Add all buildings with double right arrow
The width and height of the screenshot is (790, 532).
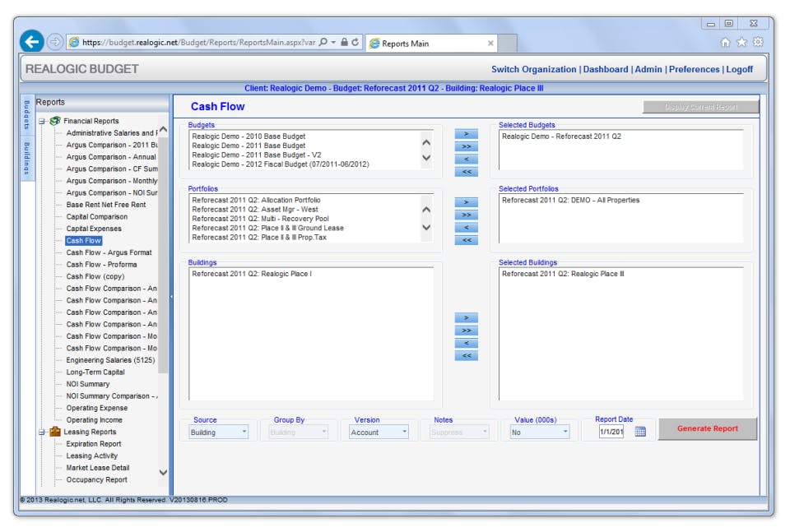pyautogui.click(x=466, y=331)
